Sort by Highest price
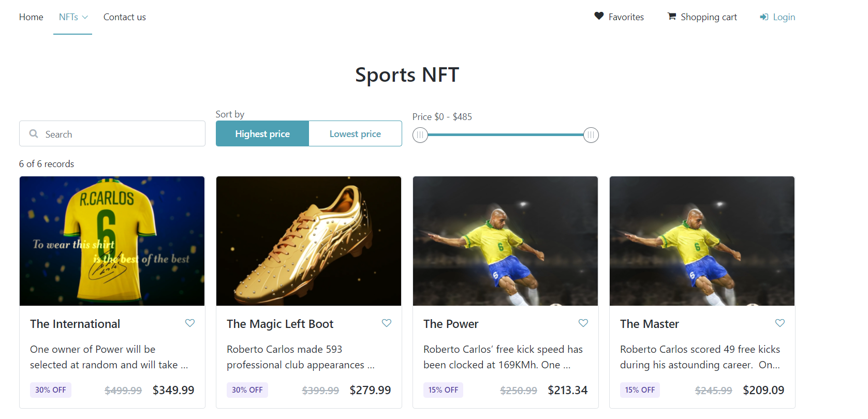The image size is (868, 419). [x=262, y=134]
